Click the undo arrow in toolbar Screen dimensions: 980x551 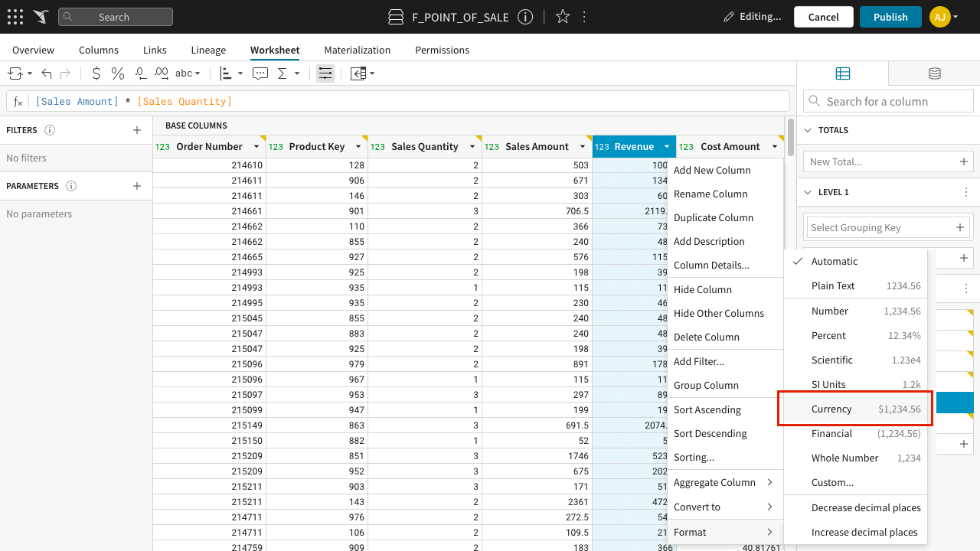[x=47, y=73]
